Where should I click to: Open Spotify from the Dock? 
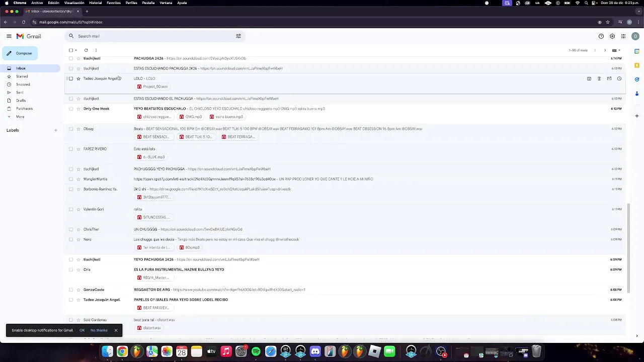pyautogui.click(x=256, y=351)
